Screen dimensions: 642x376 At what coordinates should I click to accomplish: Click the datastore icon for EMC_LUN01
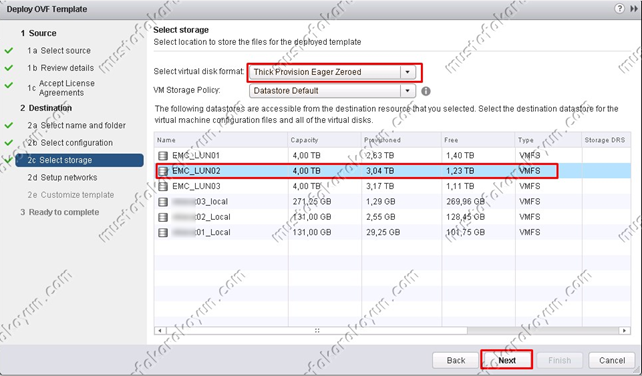tap(163, 156)
